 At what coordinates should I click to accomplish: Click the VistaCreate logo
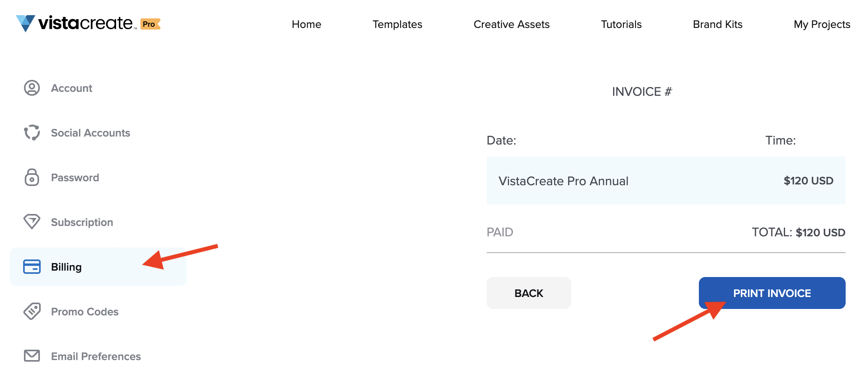pyautogui.click(x=76, y=23)
